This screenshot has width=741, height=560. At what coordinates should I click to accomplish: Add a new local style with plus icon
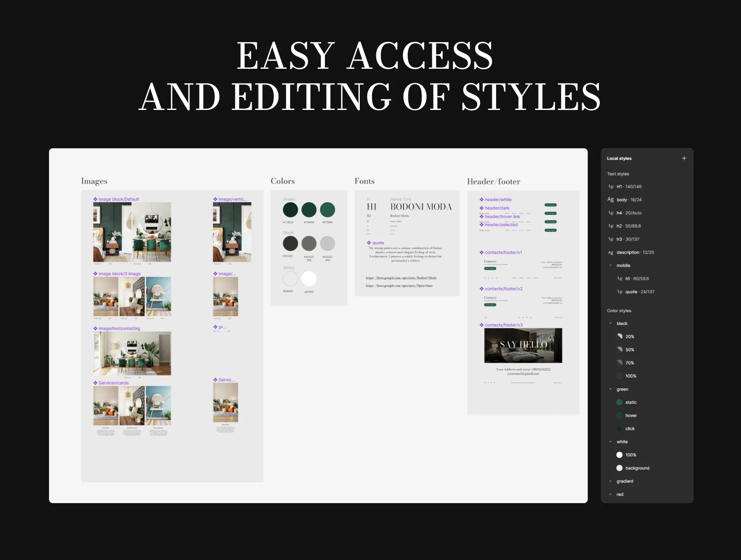[684, 158]
